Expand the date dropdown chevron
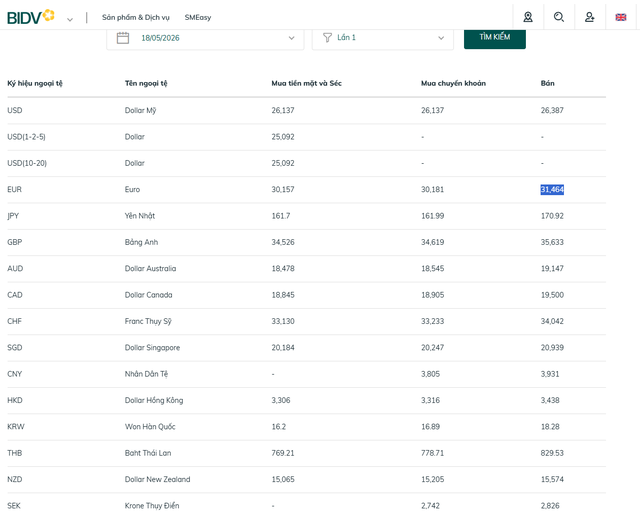Viewport: 640px width, 519px height. coord(291,38)
